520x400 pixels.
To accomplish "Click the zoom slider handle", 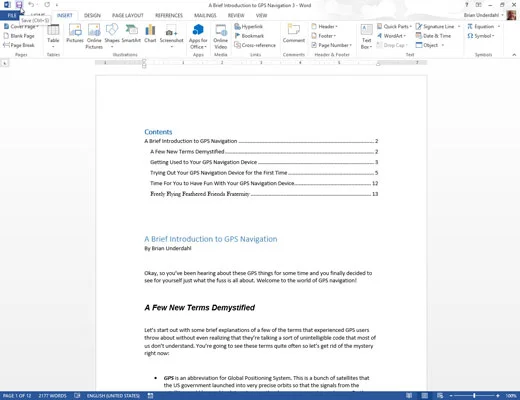I will coord(474,396).
